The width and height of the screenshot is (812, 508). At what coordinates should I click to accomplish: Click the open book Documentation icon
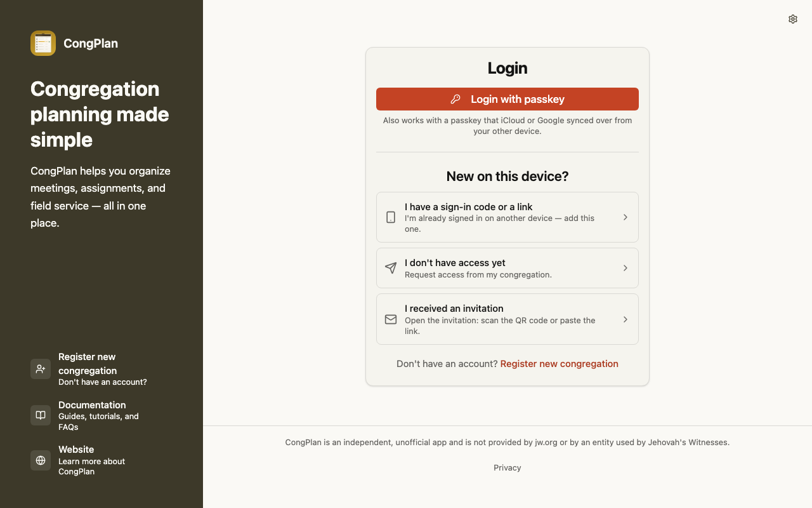coord(41,415)
